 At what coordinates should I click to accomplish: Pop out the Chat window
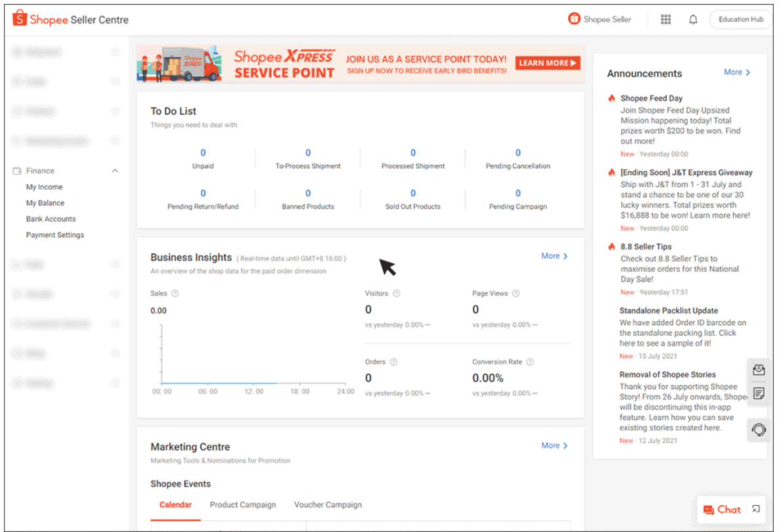756,509
